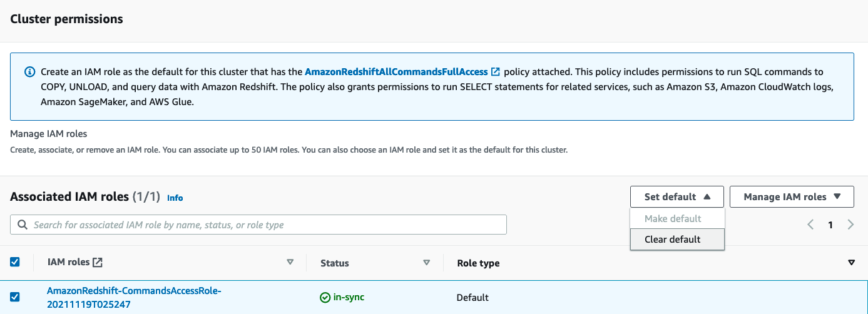Go to next page arrow
Screen dimensions: 868x314
point(850,225)
